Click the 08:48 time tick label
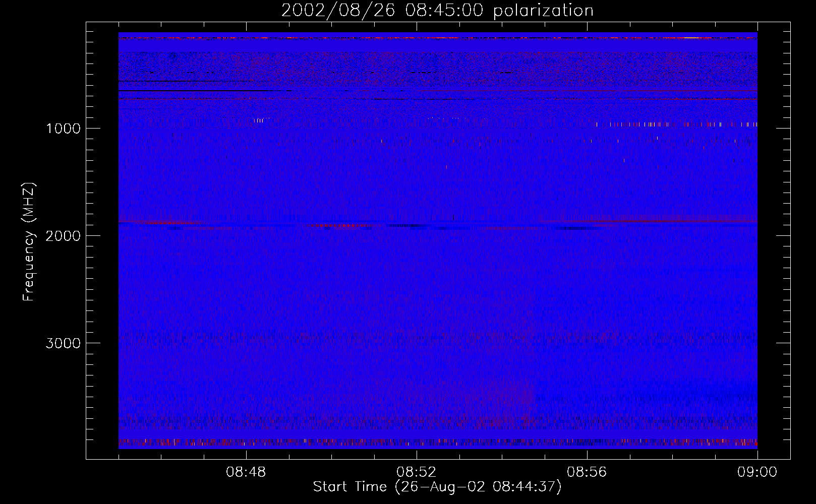Image resolution: width=816 pixels, height=504 pixels. [x=246, y=472]
